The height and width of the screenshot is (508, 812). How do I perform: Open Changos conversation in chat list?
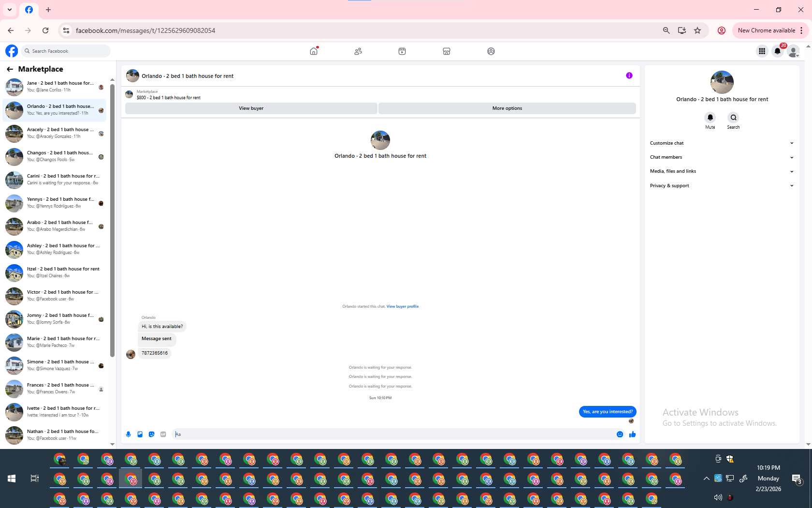[55, 157]
